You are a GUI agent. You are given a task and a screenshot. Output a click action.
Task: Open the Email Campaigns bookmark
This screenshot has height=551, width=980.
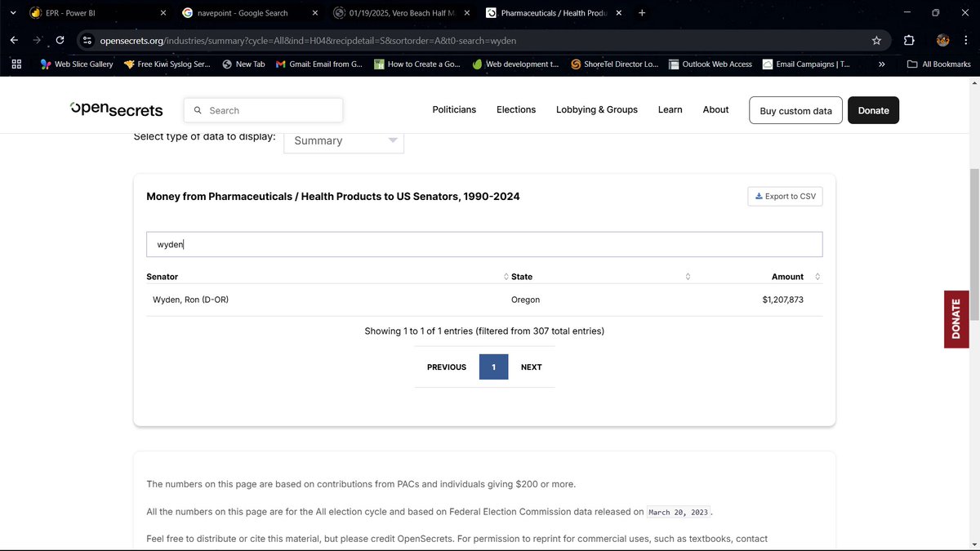coord(806,64)
